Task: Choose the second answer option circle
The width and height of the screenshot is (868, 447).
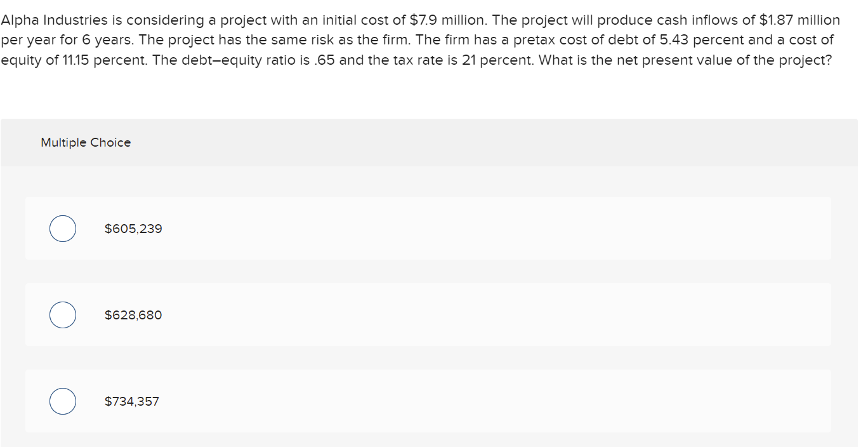Action: click(62, 314)
